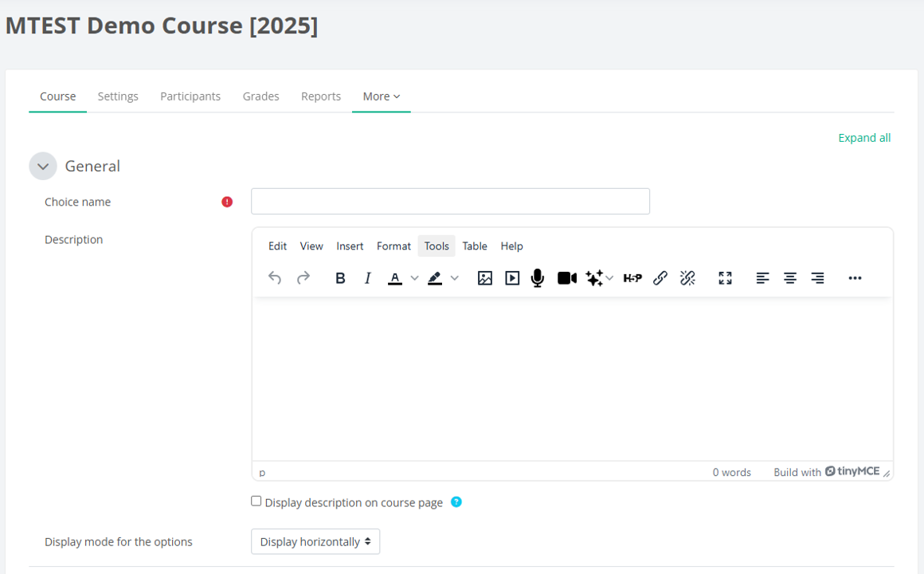
Task: Open the text color dropdown arrow
Action: [x=414, y=278]
